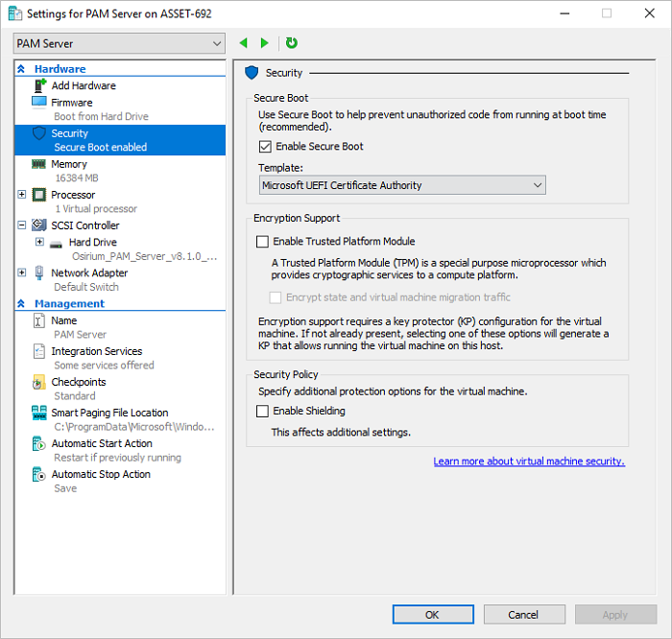The width and height of the screenshot is (672, 639).
Task: Click the Memory chip icon
Action: tap(38, 164)
